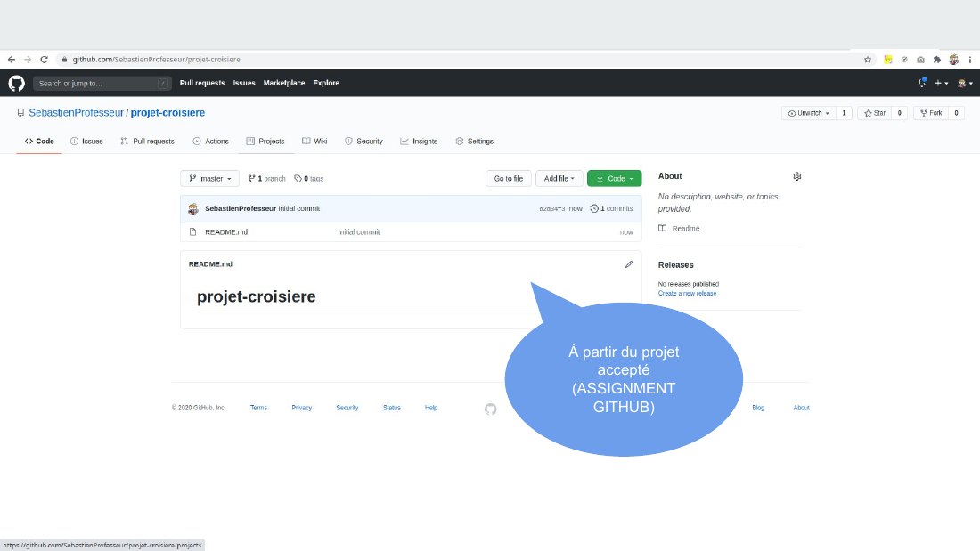This screenshot has height=551, width=980.
Task: Open Initial commit message in file row
Action: pyautogui.click(x=359, y=231)
